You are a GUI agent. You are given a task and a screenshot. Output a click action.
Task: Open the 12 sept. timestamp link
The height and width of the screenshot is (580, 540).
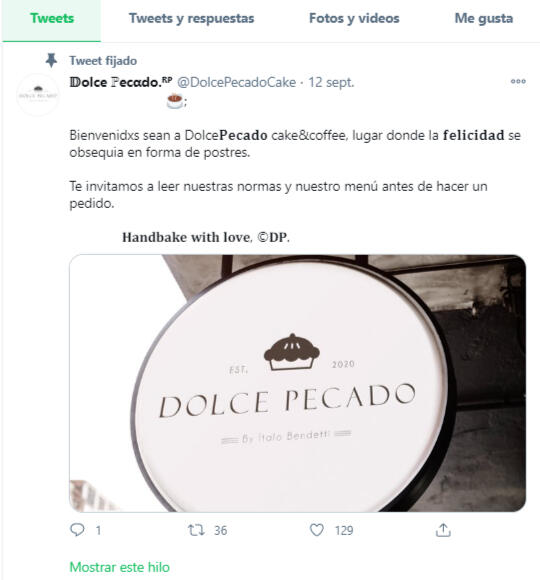(331, 82)
